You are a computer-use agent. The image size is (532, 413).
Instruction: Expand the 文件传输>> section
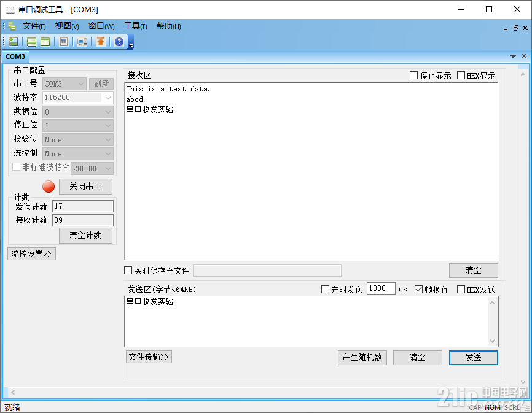click(x=149, y=357)
